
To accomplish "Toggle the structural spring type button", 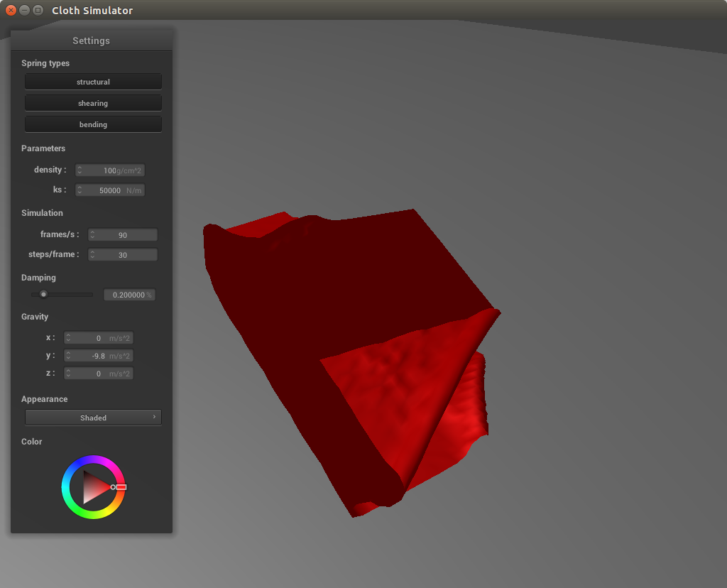I will pos(93,82).
